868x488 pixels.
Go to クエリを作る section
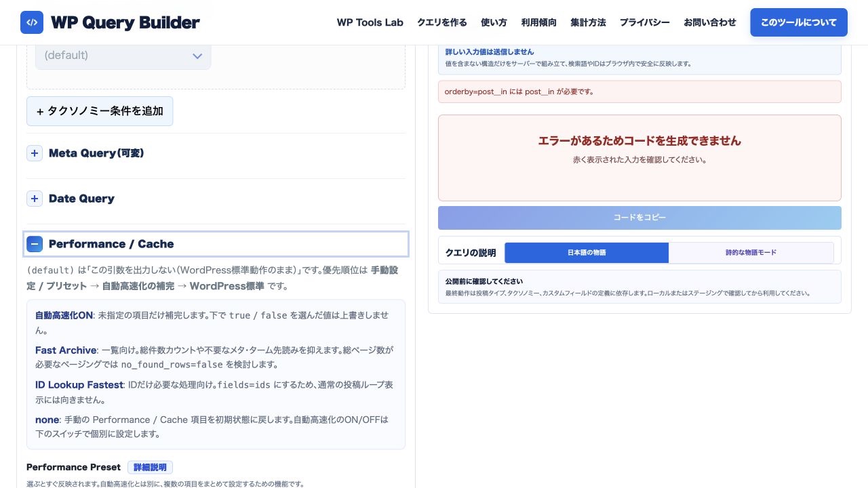[x=442, y=22]
